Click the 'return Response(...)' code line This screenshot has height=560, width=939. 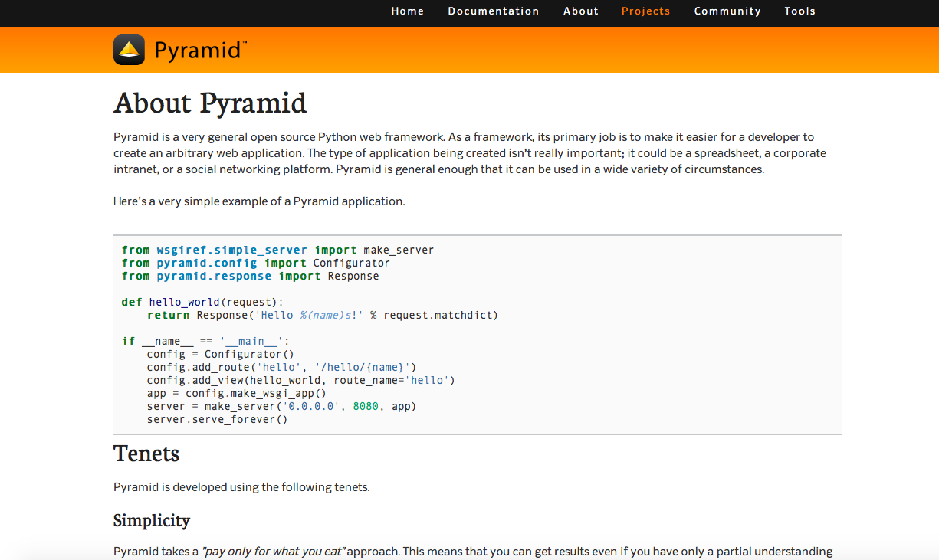pyautogui.click(x=323, y=315)
